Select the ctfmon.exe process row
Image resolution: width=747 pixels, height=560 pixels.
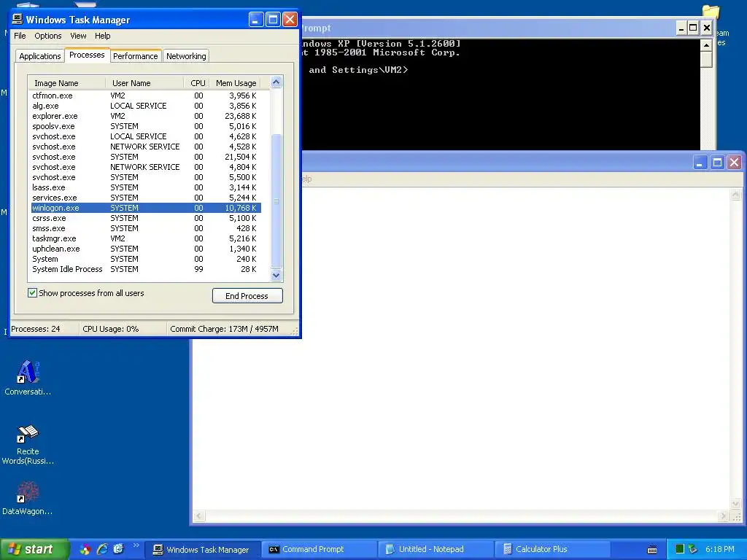tap(146, 96)
